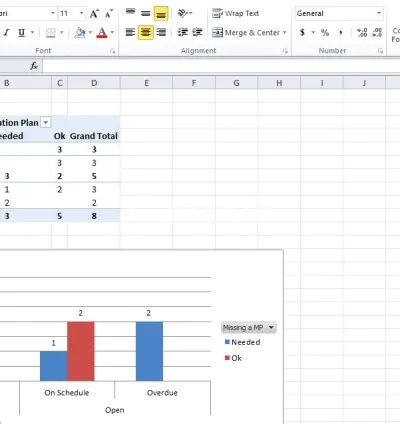Open pivot table column filter dropdown
400x424 pixels.
pyautogui.click(x=46, y=123)
